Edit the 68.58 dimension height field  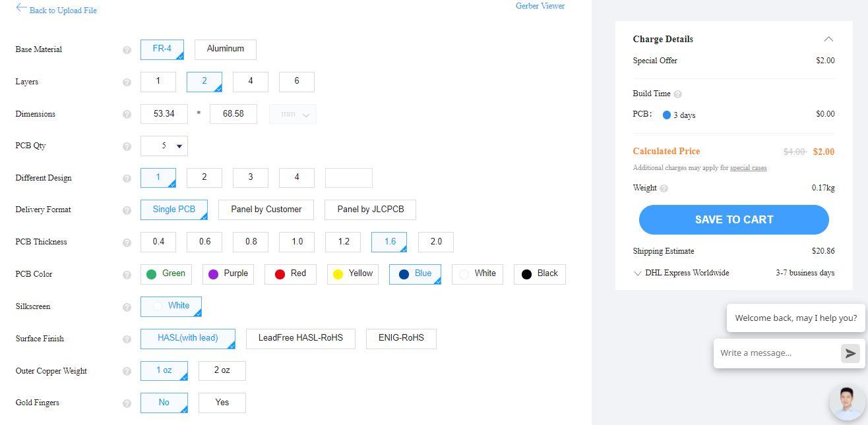(233, 114)
